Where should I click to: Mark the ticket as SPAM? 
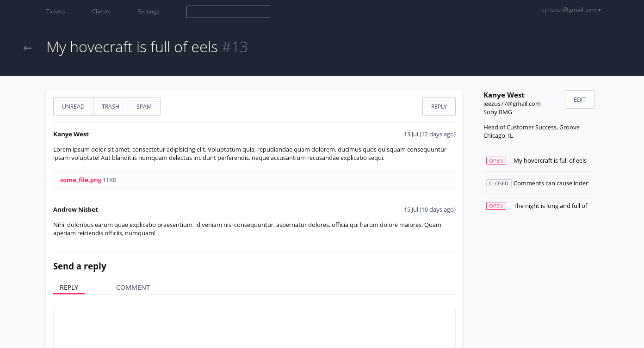(144, 106)
